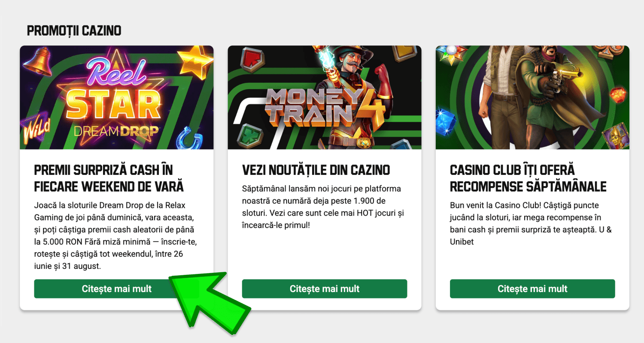Click the Dream Drop promotion description text
The height and width of the screenshot is (343, 644).
coord(115,236)
